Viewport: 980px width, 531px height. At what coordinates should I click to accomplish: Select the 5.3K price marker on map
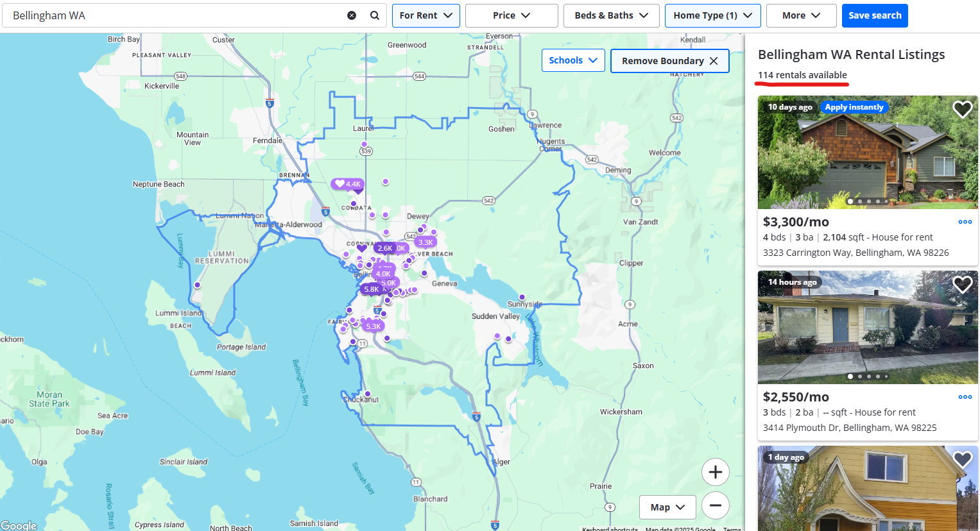pyautogui.click(x=373, y=326)
